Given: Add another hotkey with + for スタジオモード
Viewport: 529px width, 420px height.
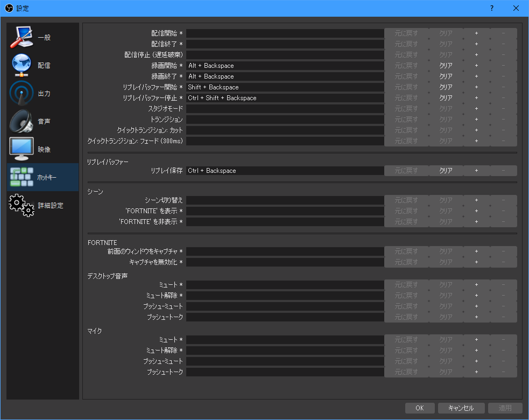Looking at the screenshot, I should (x=476, y=109).
